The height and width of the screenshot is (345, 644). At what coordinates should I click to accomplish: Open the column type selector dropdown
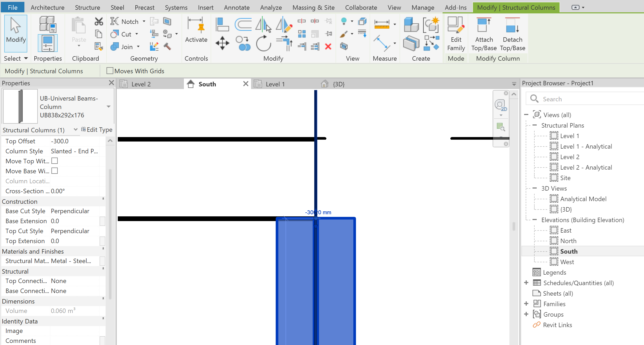[109, 106]
